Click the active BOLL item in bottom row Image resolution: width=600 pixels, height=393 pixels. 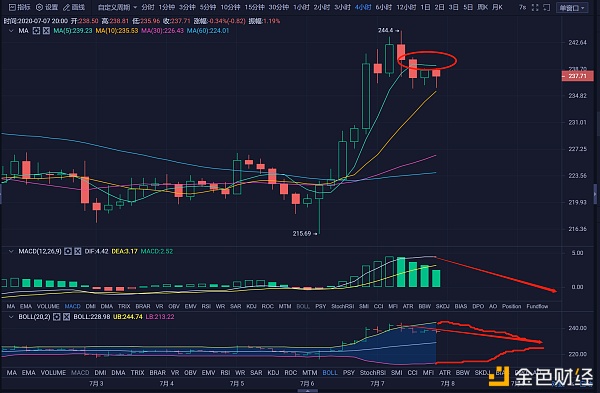[330, 373]
